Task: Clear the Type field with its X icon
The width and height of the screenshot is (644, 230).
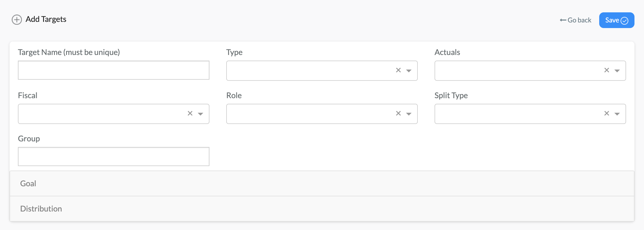Action: pos(398,70)
